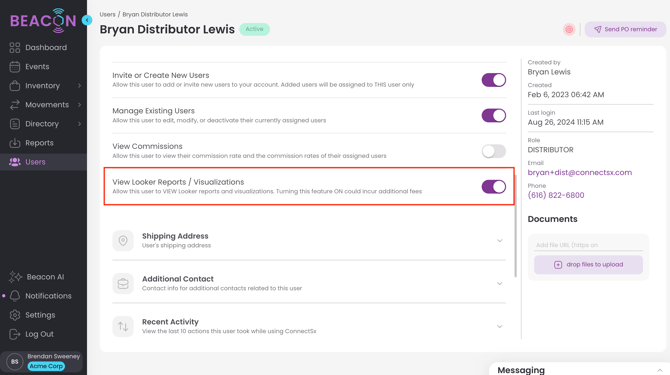The width and height of the screenshot is (670, 375).
Task: Click the red target icon near header
Action: [569, 29]
